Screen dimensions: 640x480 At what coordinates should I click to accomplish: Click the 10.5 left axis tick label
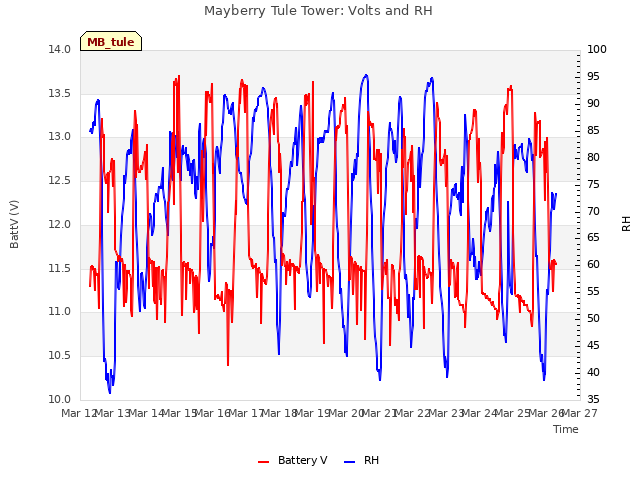click(x=60, y=356)
